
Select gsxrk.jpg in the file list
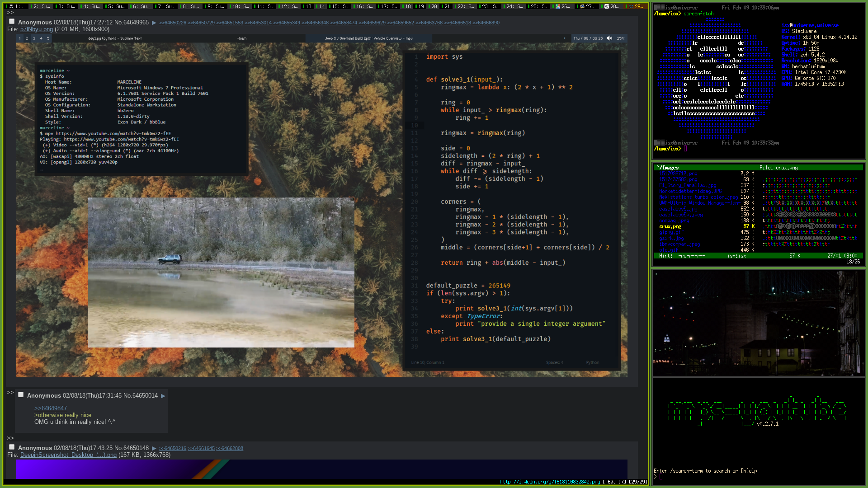(671, 238)
